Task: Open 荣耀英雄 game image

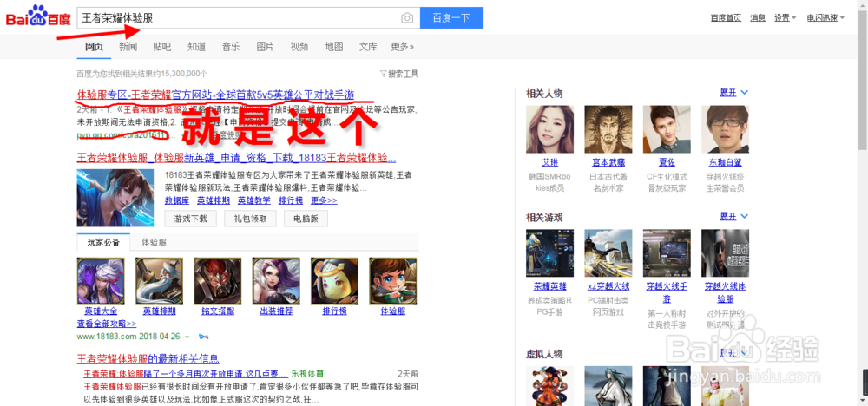Action: (549, 253)
